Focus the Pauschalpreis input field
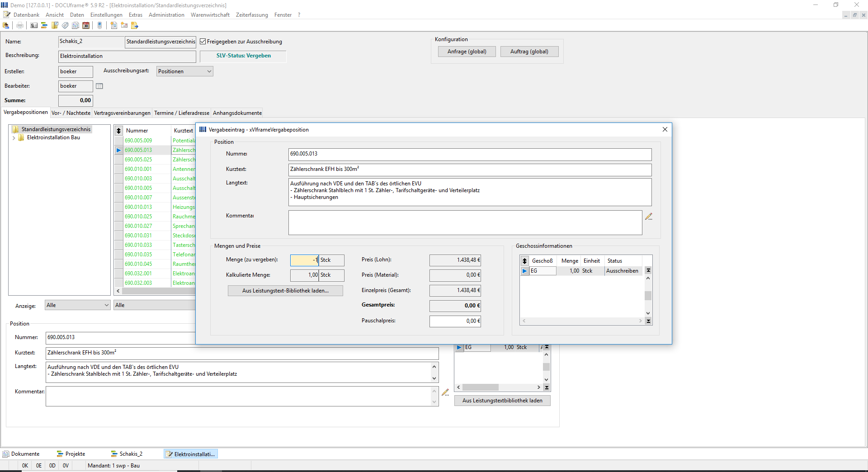Image resolution: width=868 pixels, height=472 pixels. (x=455, y=321)
